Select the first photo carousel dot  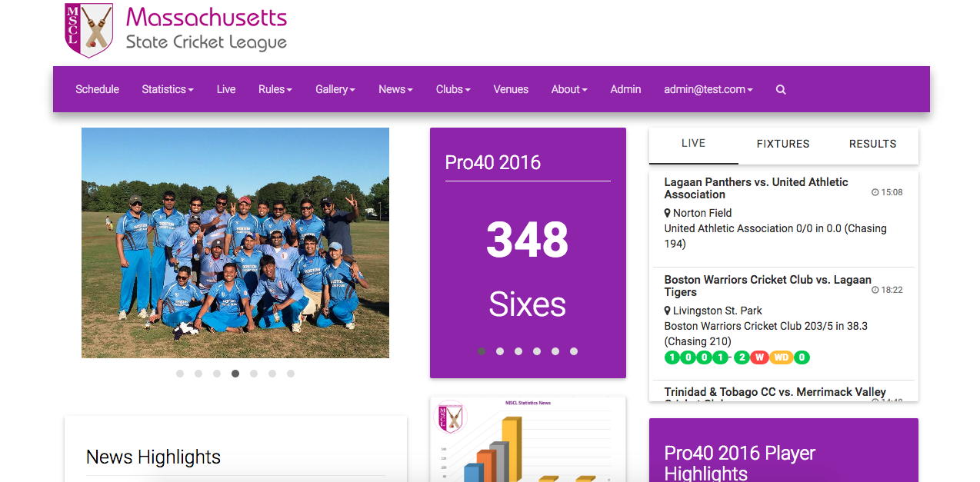coord(180,374)
